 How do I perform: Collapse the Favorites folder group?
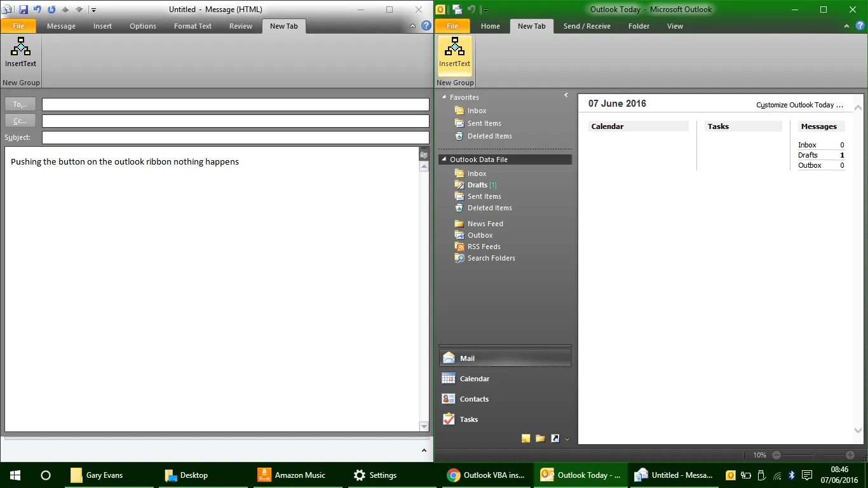point(444,97)
